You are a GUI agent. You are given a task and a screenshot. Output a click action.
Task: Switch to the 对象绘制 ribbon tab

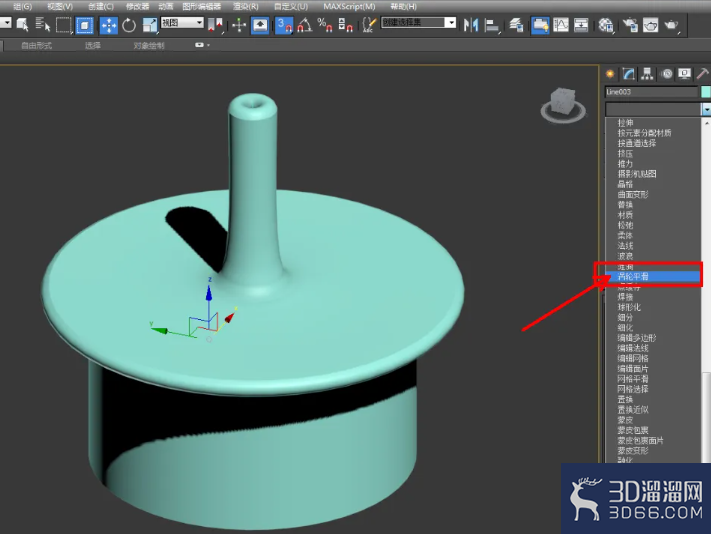click(149, 45)
